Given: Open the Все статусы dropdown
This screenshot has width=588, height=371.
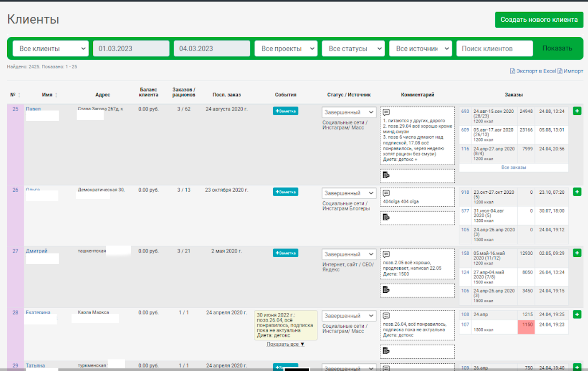Looking at the screenshot, I should 353,48.
